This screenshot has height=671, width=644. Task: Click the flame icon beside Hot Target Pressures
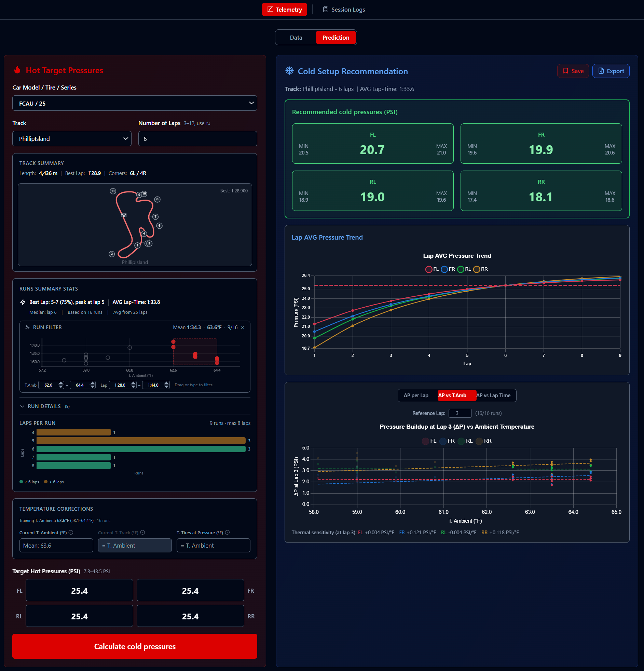[x=17, y=70]
